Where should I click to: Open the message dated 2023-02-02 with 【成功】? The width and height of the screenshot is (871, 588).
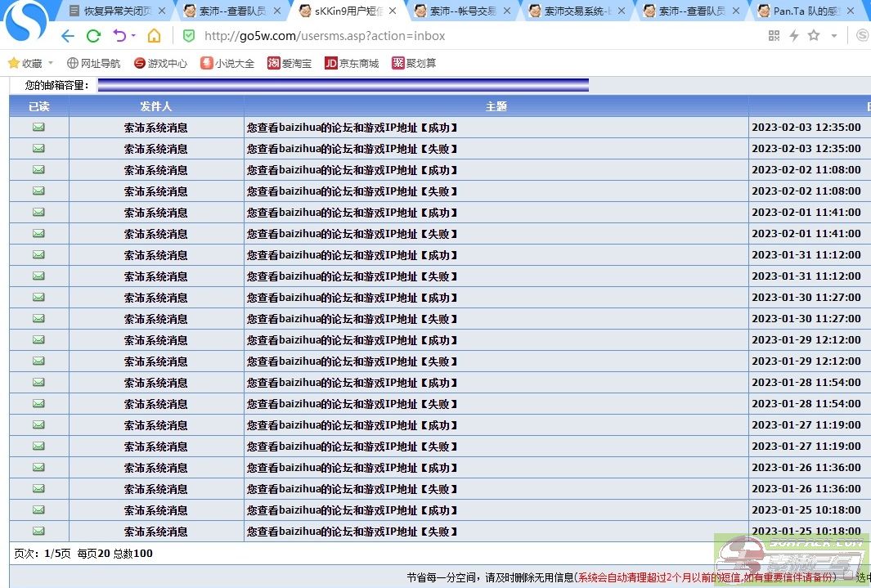point(352,170)
